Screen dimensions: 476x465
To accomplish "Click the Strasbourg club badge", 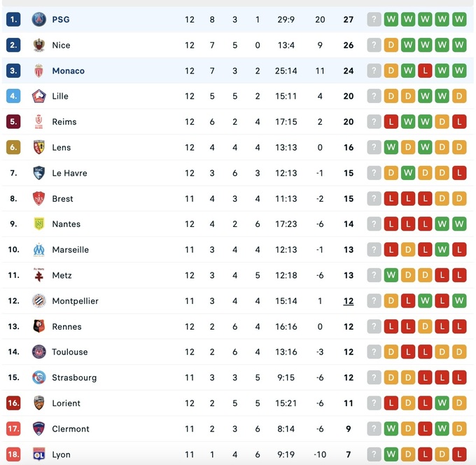I will 38,377.
